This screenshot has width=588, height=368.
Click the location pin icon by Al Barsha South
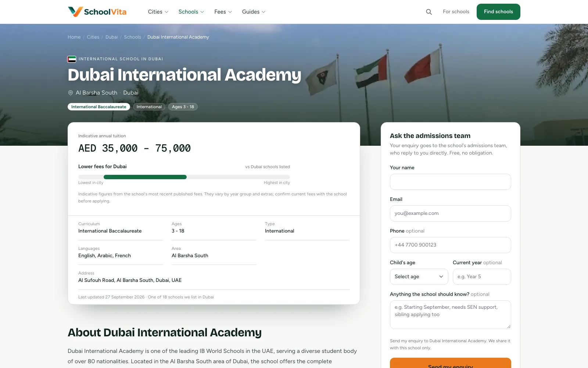[71, 93]
